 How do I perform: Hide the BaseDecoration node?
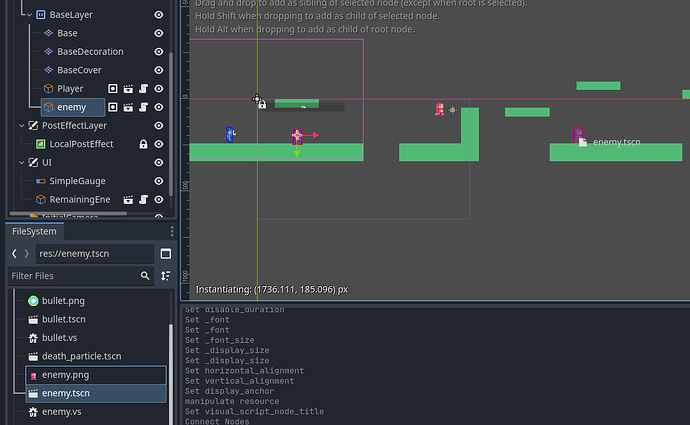pos(159,51)
